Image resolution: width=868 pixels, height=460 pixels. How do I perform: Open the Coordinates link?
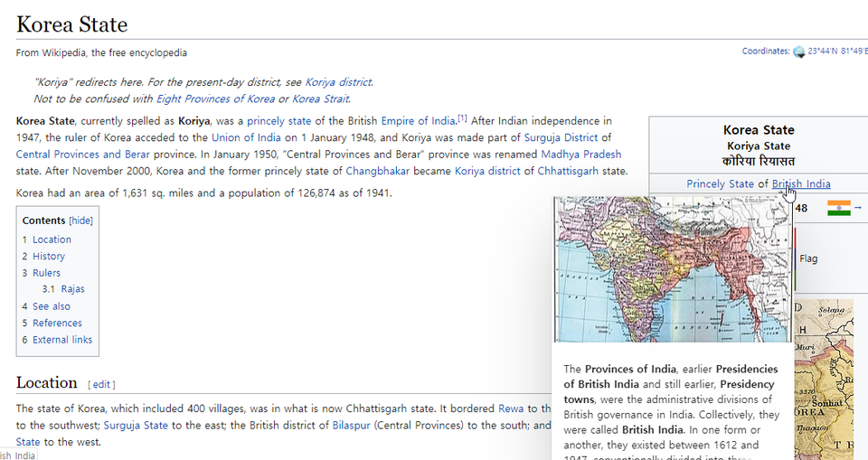click(x=766, y=51)
